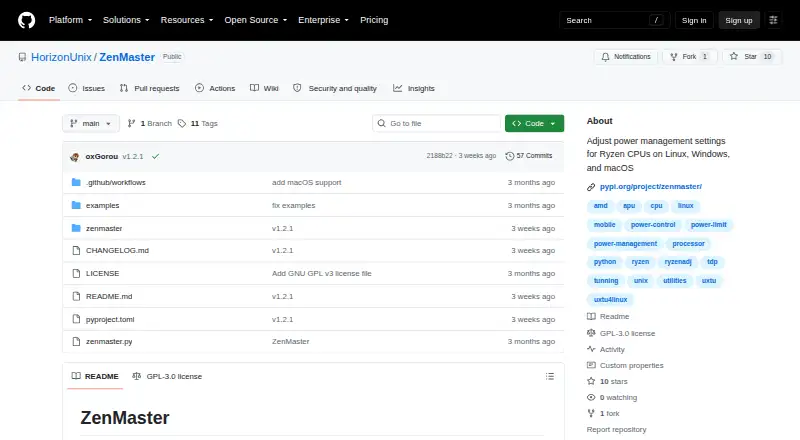
Task: Open pypi.org/project/zenmaster link
Action: (x=651, y=187)
